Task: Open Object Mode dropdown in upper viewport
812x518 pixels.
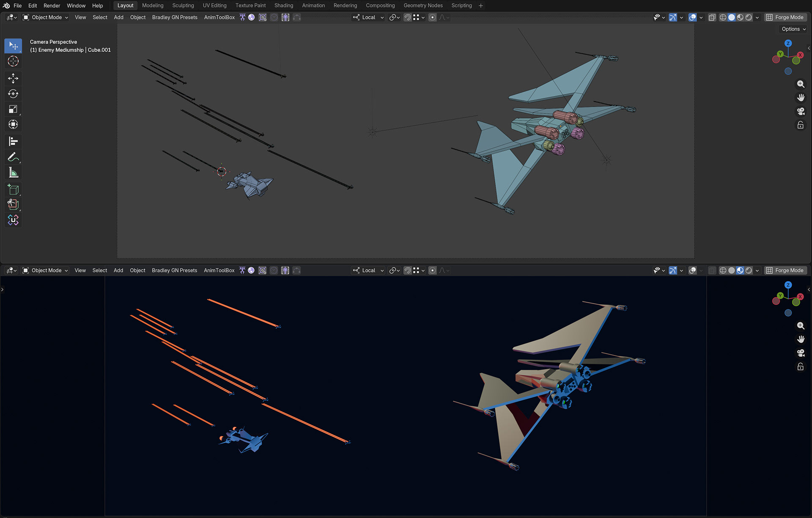Action: 45,17
